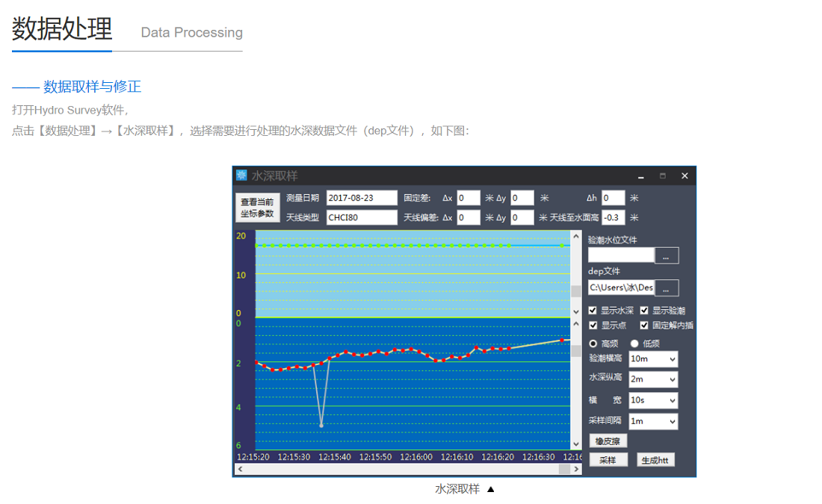Image resolution: width=822 pixels, height=504 pixels.
Task: Open the 验潮横高 dropdown showing 10m
Action: point(652,359)
